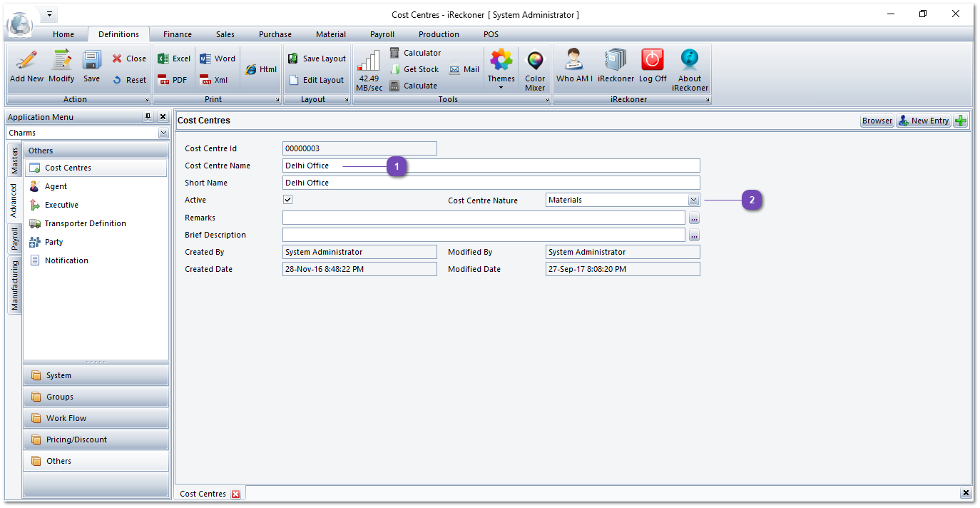Collapse the Pricing/Discount section
Image resolution: width=980 pixels, height=508 pixels.
click(x=96, y=440)
